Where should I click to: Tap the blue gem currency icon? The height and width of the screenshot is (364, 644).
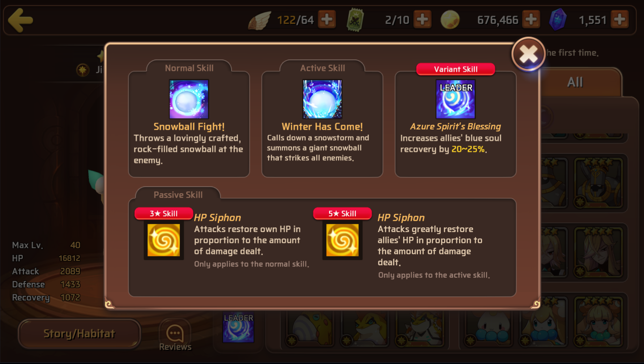point(558,20)
